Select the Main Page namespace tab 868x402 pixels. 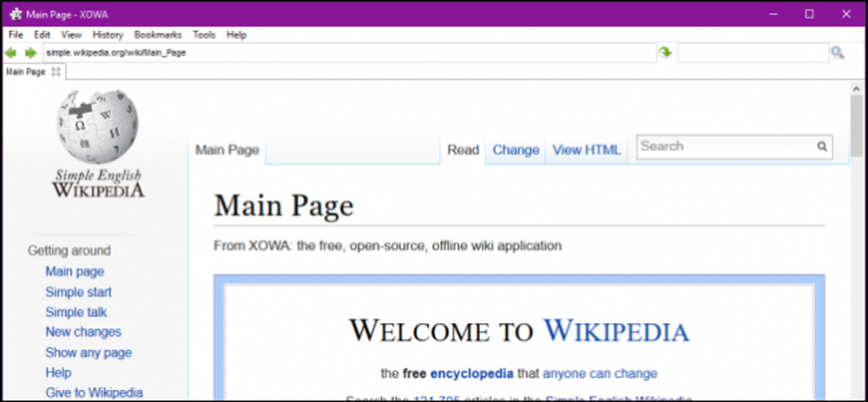point(227,150)
